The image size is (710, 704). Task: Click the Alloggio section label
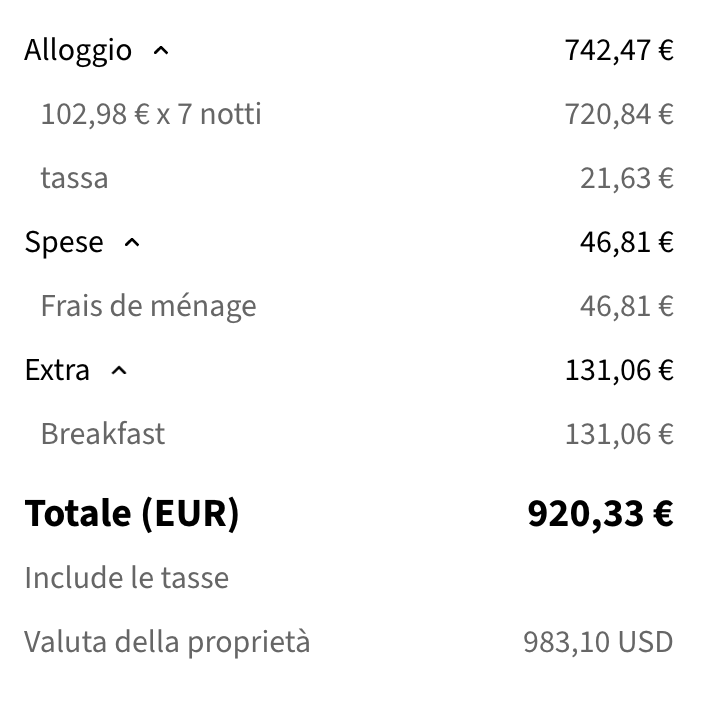pos(78,50)
